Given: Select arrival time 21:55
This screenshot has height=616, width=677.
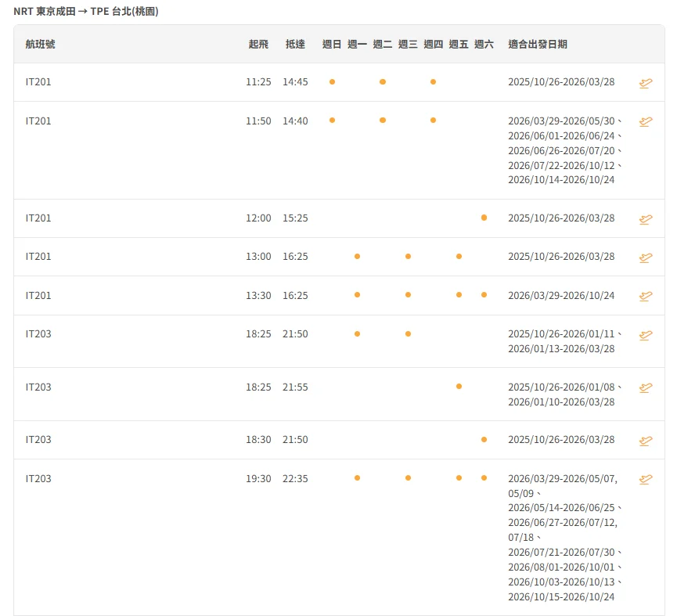Looking at the screenshot, I should click(295, 387).
